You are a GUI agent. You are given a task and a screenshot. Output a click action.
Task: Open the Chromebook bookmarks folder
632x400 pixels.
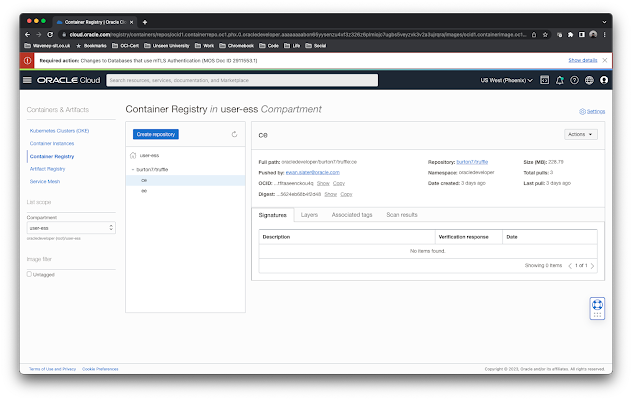(x=237, y=46)
